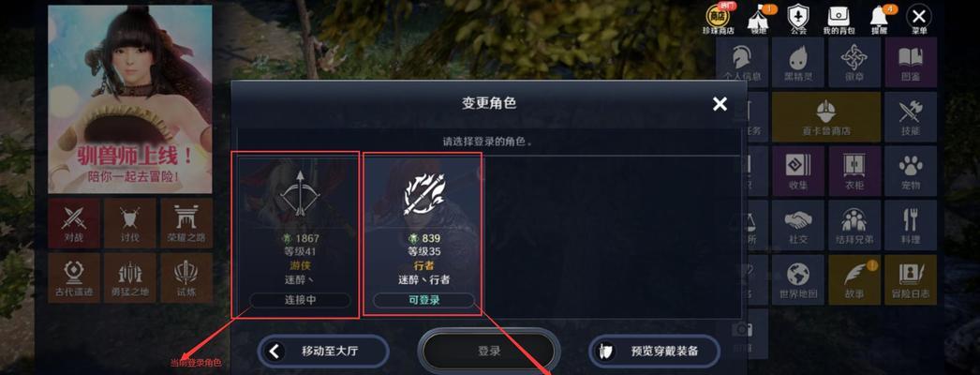Click 预览穿戴装备 preview equipment button
The width and height of the screenshot is (980, 375).
pos(654,351)
